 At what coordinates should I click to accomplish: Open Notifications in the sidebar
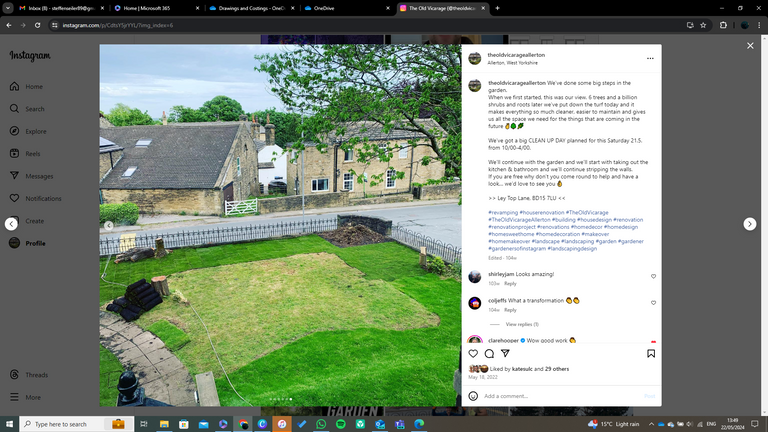(x=35, y=198)
